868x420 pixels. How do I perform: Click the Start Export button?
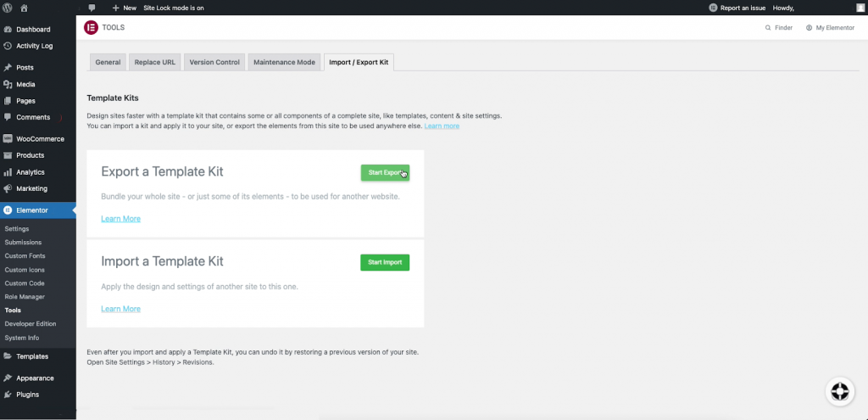385,172
